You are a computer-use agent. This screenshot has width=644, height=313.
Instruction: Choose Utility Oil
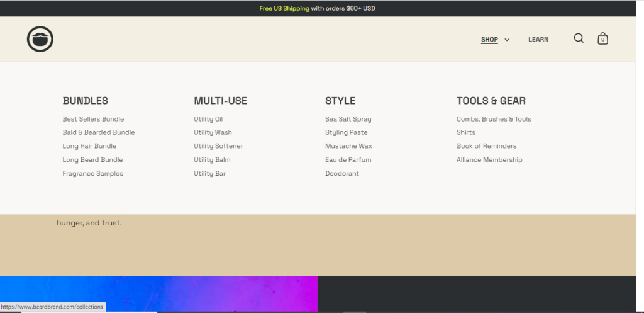coord(208,119)
